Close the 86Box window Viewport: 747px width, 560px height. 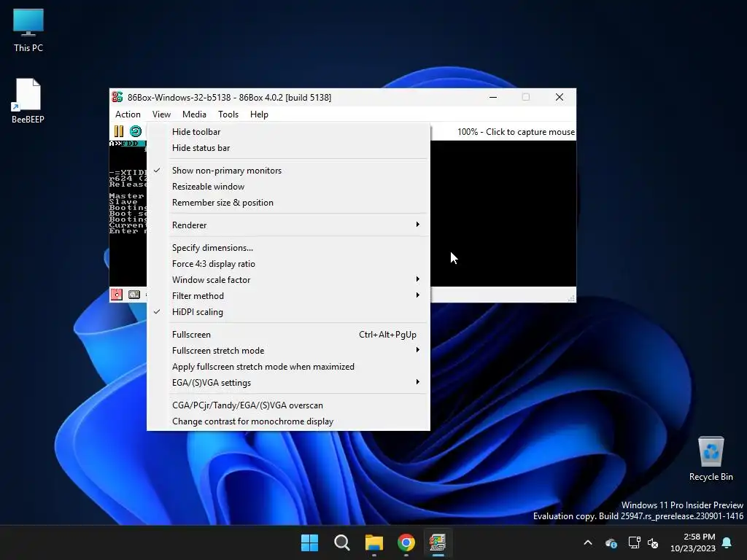click(x=560, y=97)
